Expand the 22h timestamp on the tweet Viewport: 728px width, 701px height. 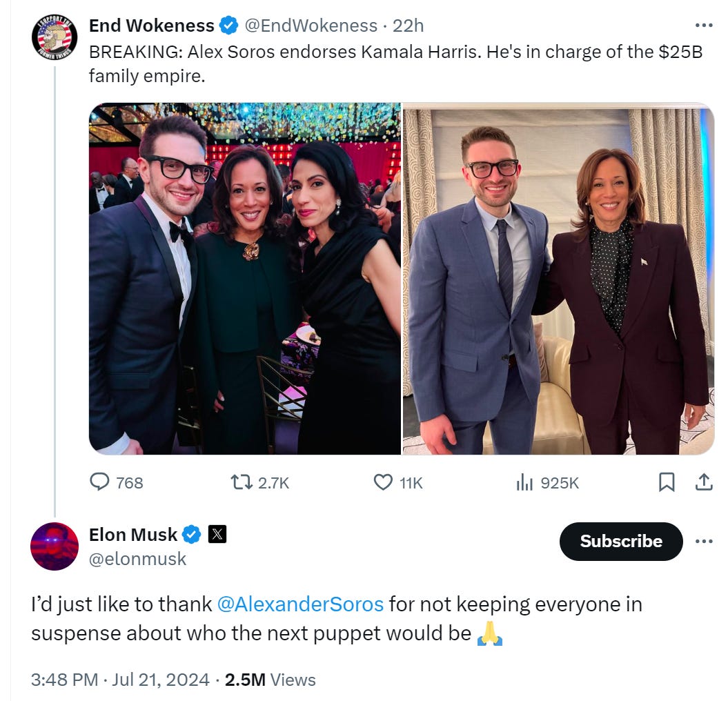point(409,25)
